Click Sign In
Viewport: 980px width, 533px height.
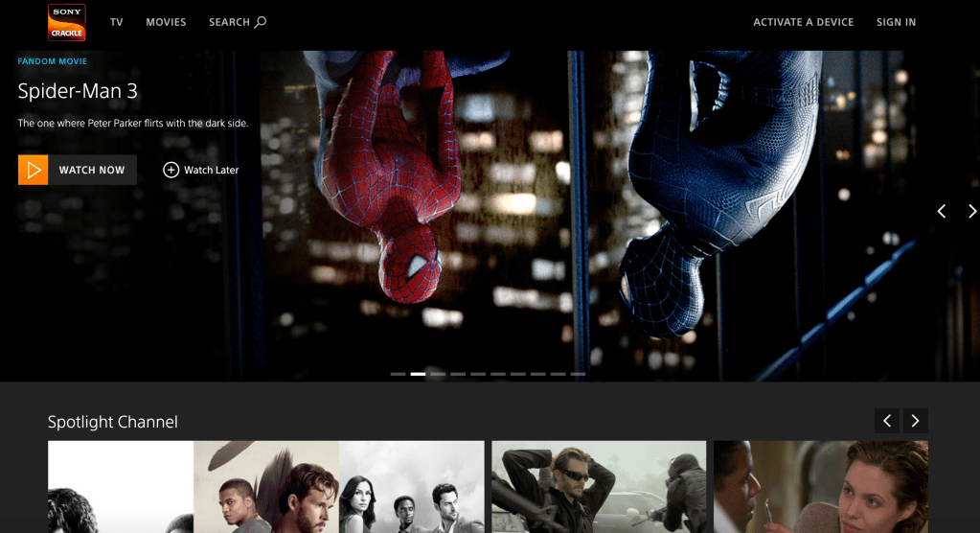[x=896, y=22]
